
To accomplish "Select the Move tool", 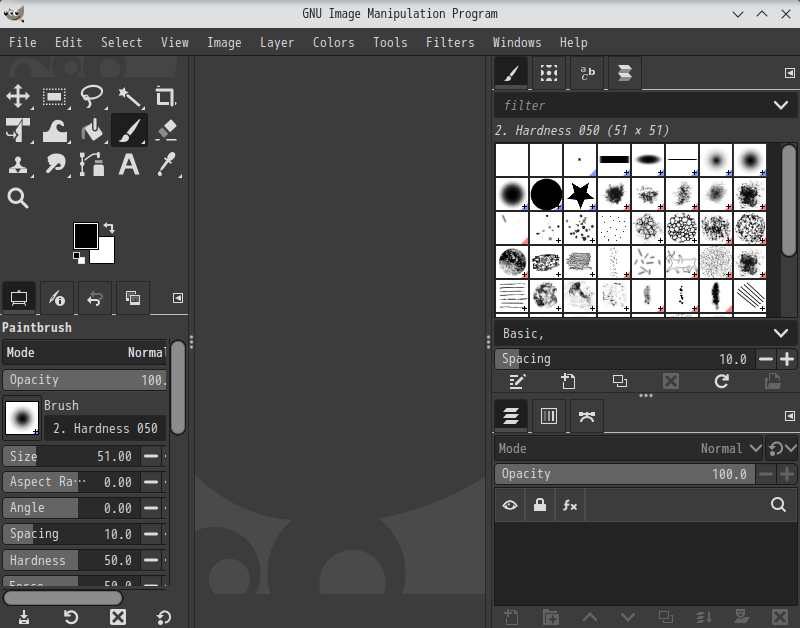I will 18,96.
